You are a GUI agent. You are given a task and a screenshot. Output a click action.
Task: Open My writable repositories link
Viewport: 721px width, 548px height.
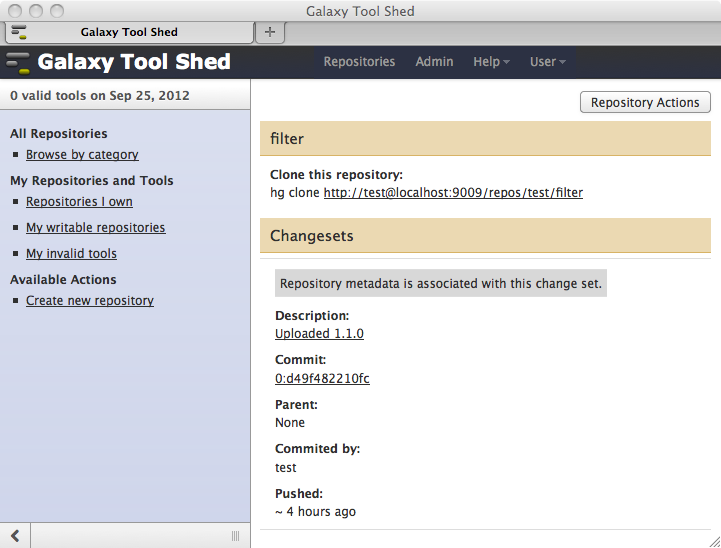[96, 228]
